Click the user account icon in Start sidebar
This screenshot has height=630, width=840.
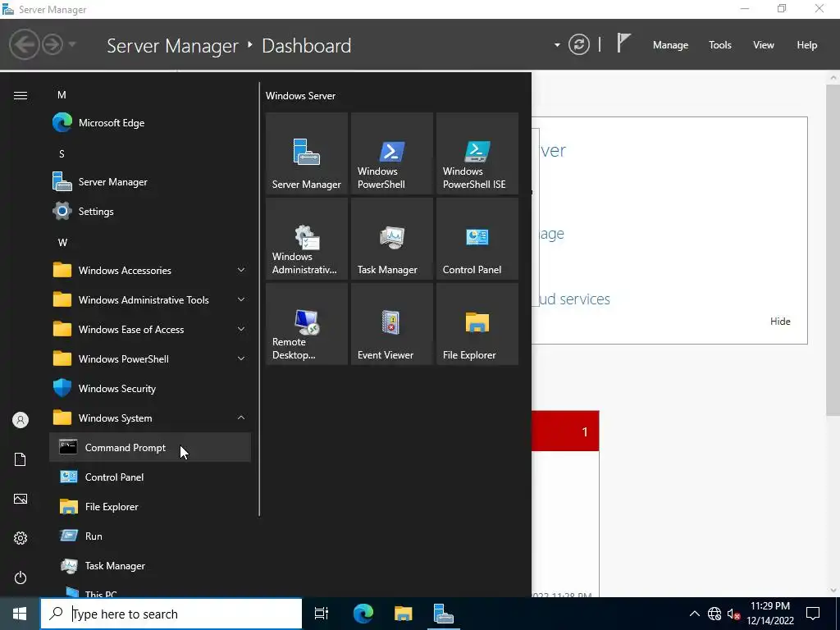21,420
